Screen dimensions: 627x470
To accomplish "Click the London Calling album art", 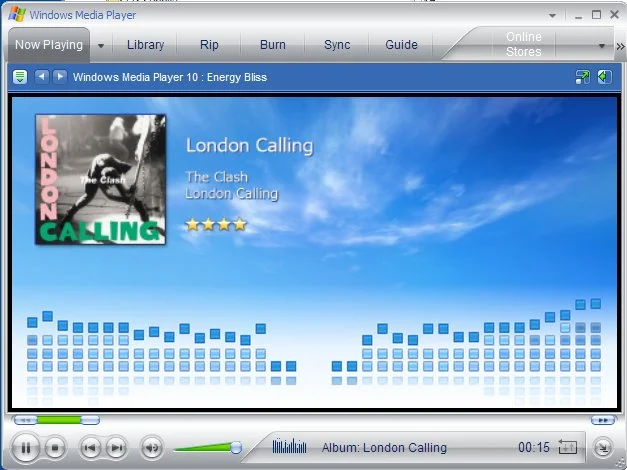I will click(x=100, y=179).
